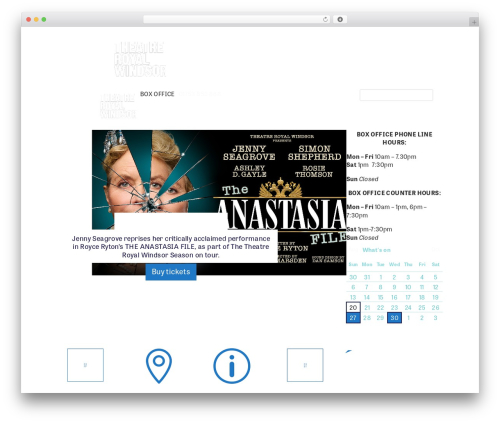Click the Fri column header in calendar
500x423 pixels.
click(x=422, y=264)
